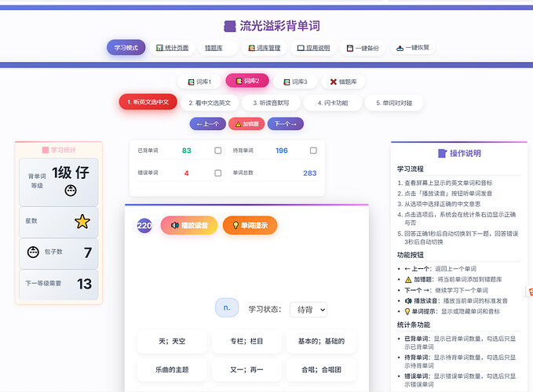Screen dimensions: 533x392
Task: Tick the 错误单词 filter checkbox
Action: (x=218, y=173)
